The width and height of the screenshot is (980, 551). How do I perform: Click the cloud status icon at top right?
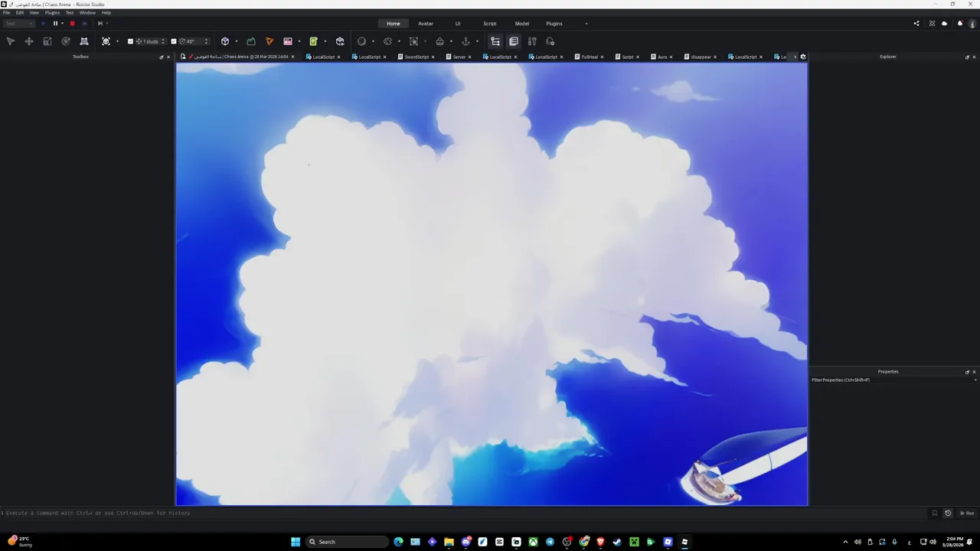(944, 24)
